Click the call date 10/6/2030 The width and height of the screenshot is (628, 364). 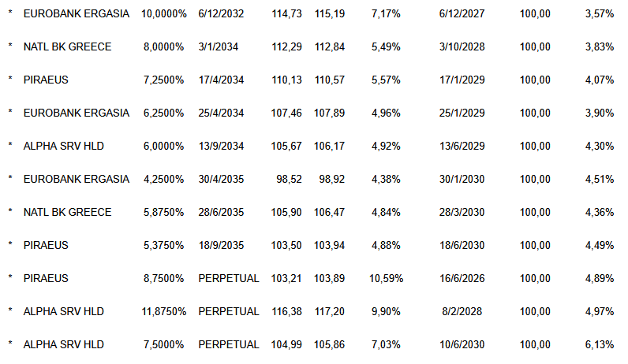462,344
